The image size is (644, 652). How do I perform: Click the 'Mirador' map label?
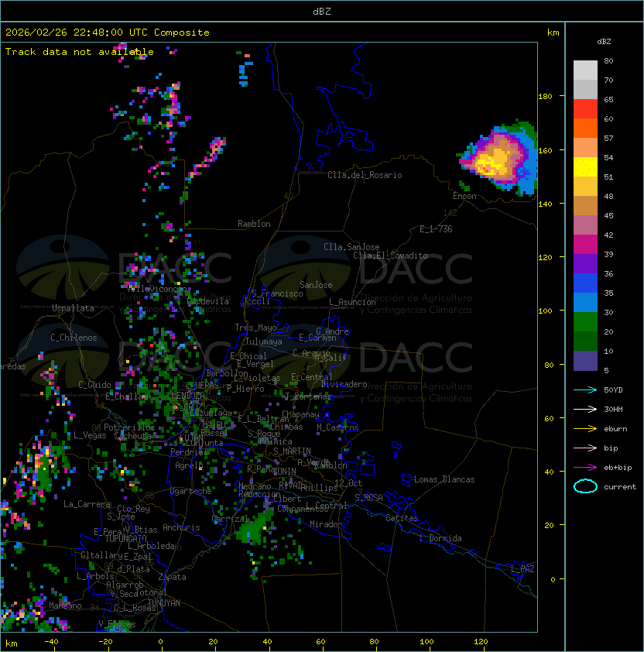click(x=326, y=524)
